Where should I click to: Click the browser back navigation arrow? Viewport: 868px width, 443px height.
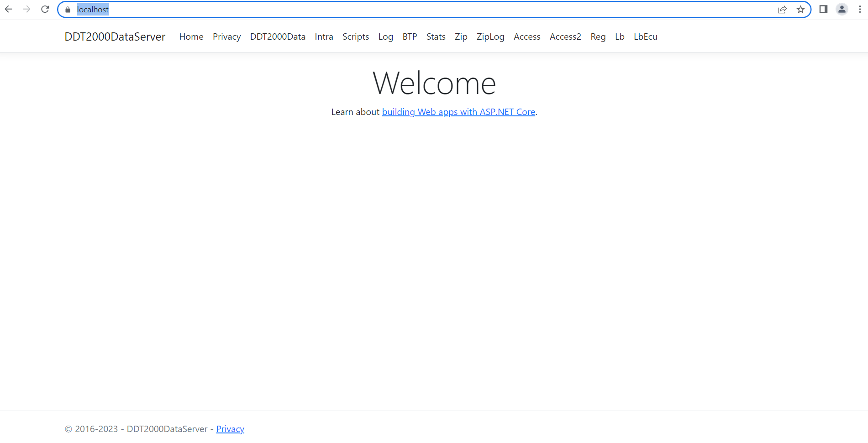[x=8, y=9]
